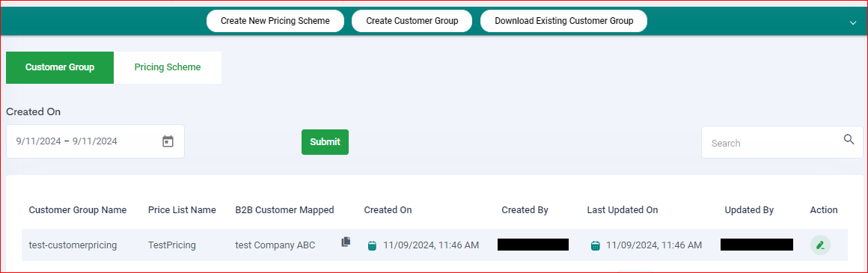Click Create New Pricing Scheme button
The image size is (868, 273).
click(275, 21)
